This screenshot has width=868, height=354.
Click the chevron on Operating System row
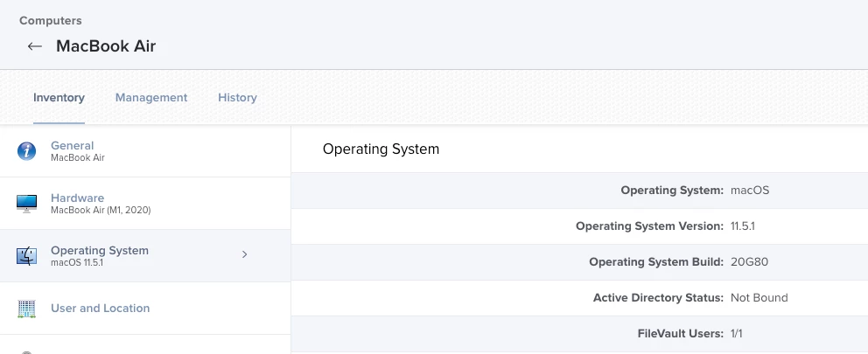click(245, 254)
